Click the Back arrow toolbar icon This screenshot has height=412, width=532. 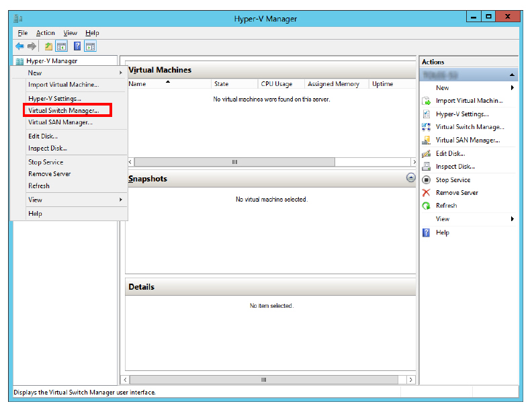point(19,46)
